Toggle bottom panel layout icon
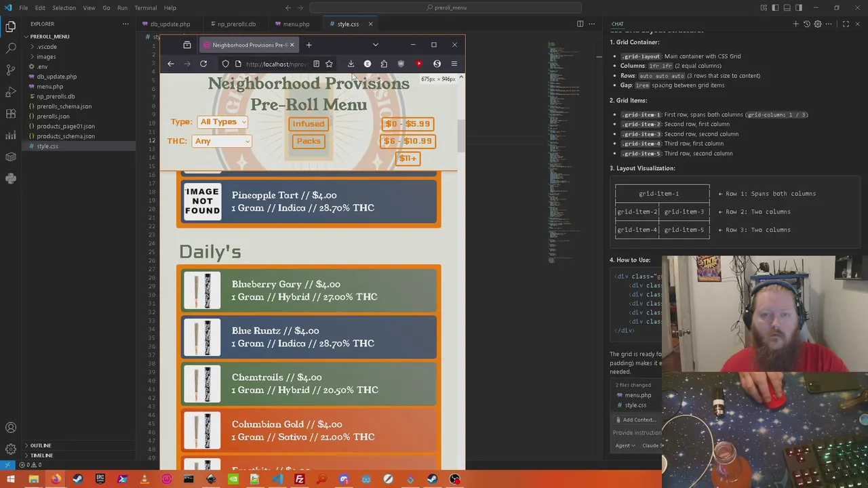 tap(787, 7)
